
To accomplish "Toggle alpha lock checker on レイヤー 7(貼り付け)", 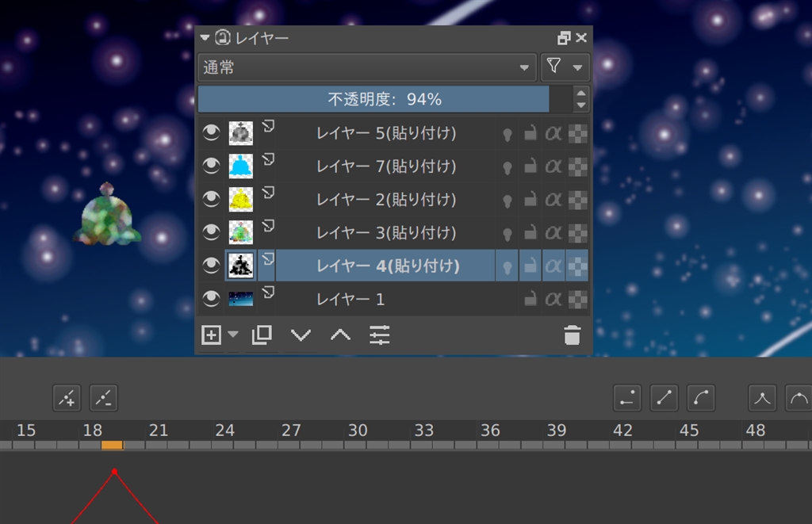I will (578, 166).
